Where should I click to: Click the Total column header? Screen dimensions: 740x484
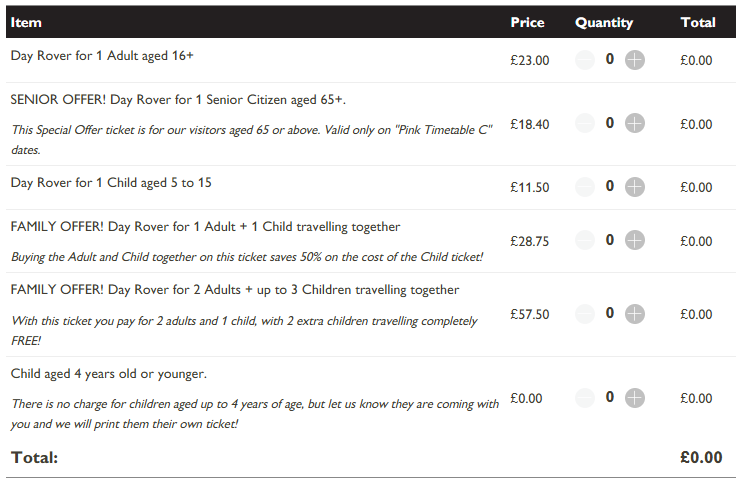(x=698, y=22)
